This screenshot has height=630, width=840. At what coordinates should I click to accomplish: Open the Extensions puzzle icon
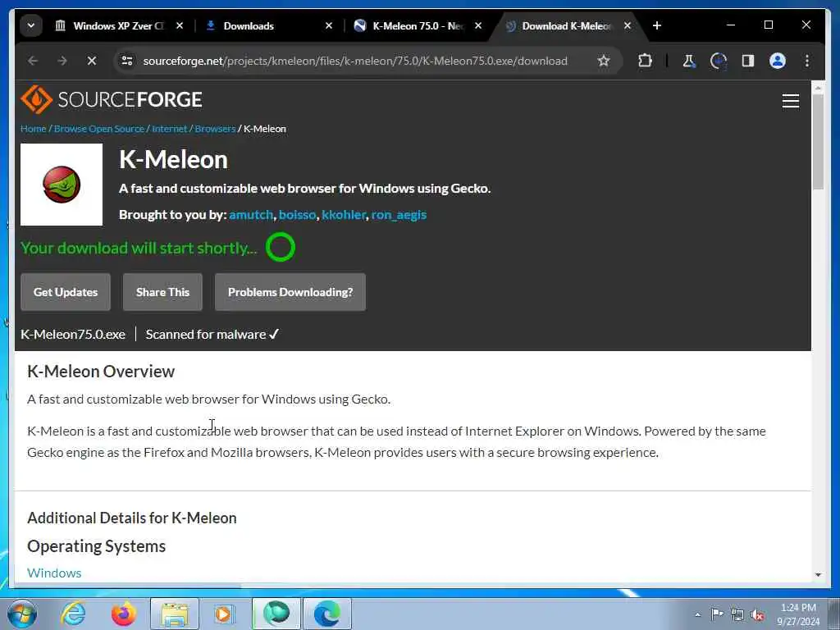(x=645, y=61)
